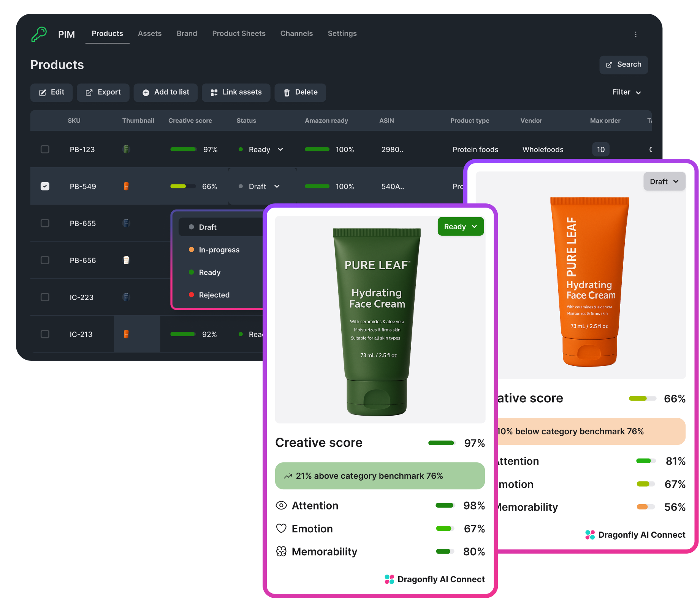Image resolution: width=700 pixels, height=608 pixels.
Task: Uncheck the PB-549 row checkbox
Action: [45, 186]
